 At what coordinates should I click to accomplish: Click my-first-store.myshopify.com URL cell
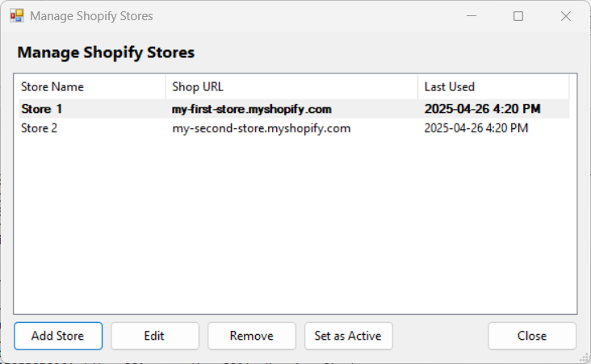coord(252,109)
